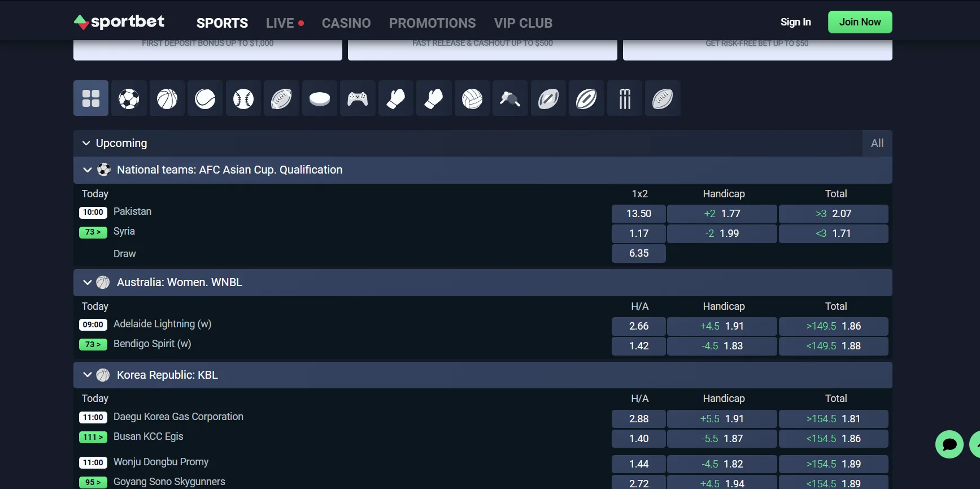Click the Join Now button
Image resolution: width=980 pixels, height=489 pixels.
point(860,22)
